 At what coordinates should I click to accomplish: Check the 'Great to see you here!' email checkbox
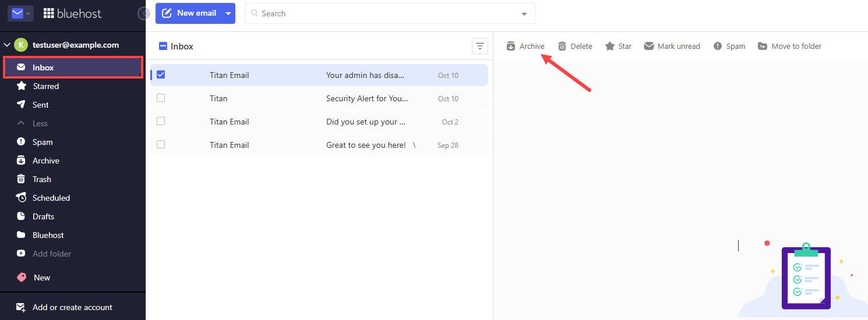pyautogui.click(x=161, y=144)
